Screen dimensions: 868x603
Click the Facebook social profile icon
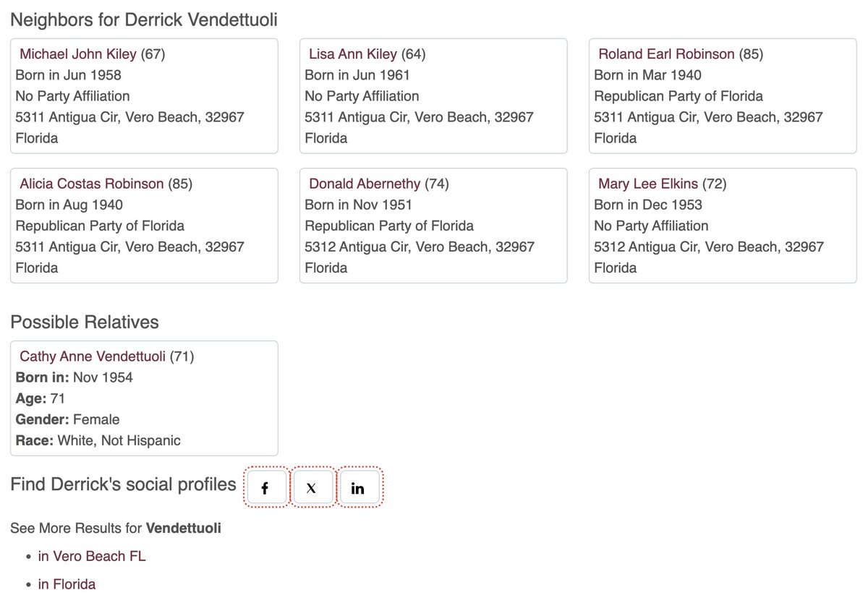click(265, 488)
